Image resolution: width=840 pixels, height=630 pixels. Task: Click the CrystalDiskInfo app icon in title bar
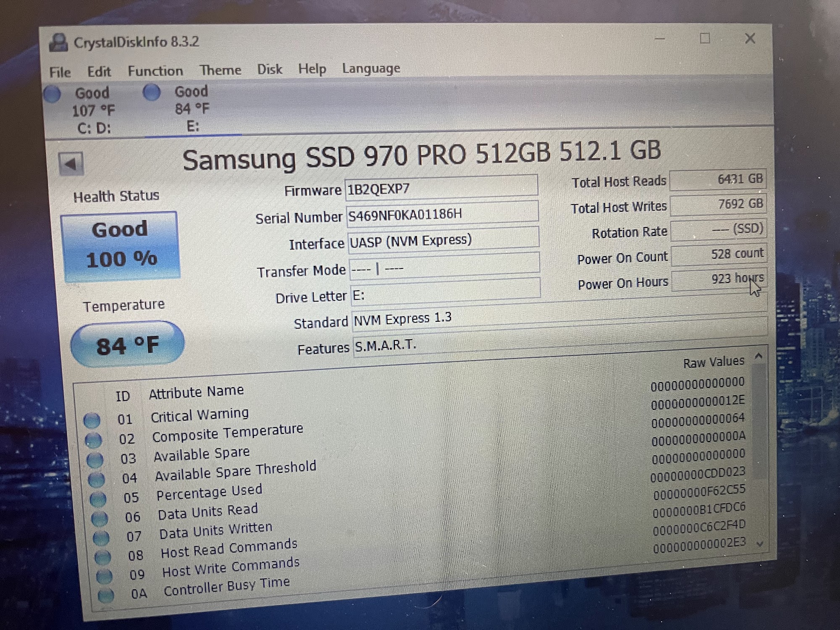click(x=58, y=43)
